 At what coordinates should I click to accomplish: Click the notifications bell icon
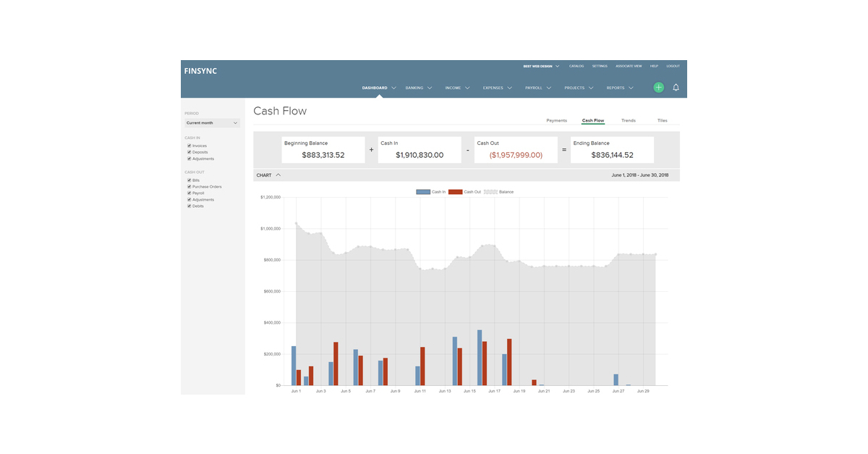(676, 87)
